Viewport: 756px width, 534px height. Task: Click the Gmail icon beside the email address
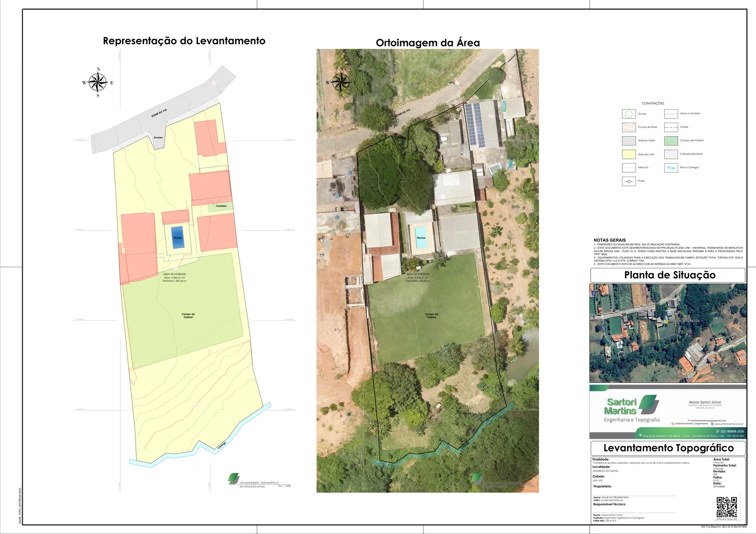pyautogui.click(x=689, y=421)
